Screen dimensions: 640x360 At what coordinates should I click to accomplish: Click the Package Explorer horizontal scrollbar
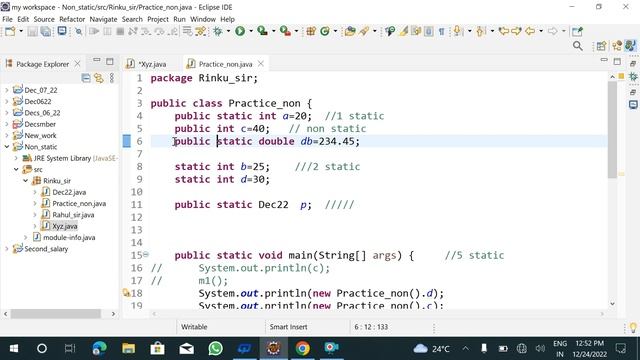56,313
